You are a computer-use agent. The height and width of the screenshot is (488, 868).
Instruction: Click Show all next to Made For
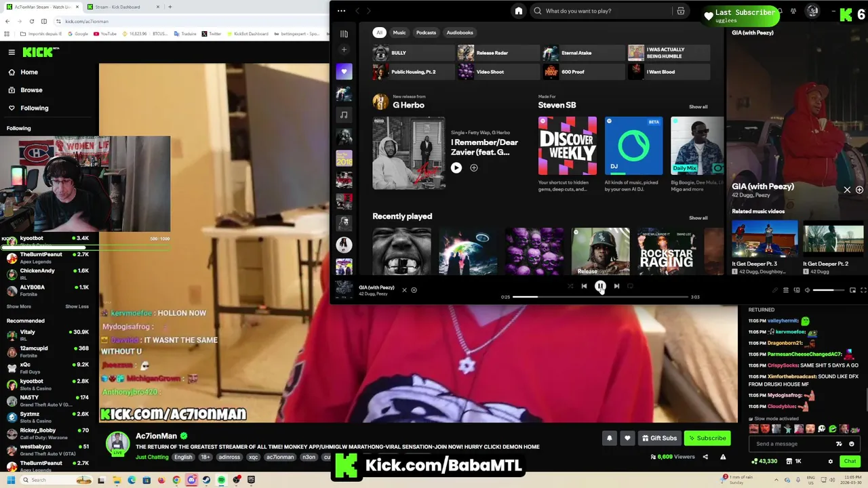(x=698, y=106)
